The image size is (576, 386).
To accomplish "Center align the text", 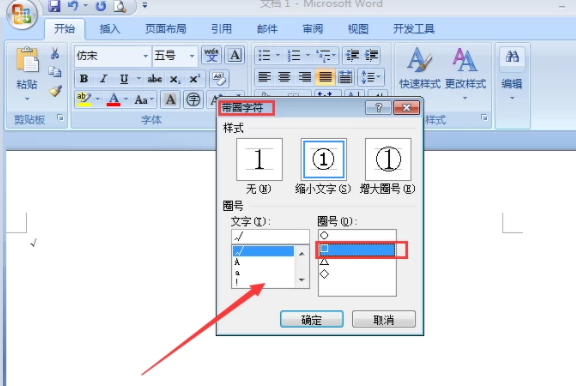I will (284, 77).
